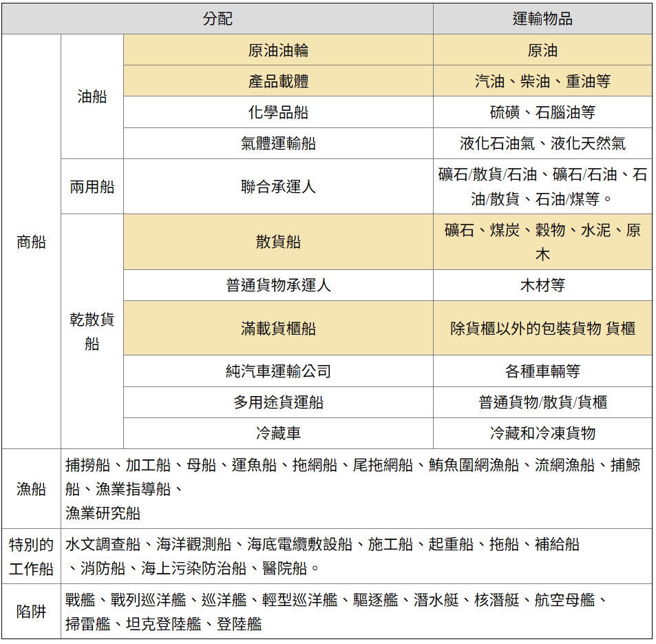Select the 硫磺、石腦油等 cell
This screenshot has height=644, width=656.
tap(542, 112)
